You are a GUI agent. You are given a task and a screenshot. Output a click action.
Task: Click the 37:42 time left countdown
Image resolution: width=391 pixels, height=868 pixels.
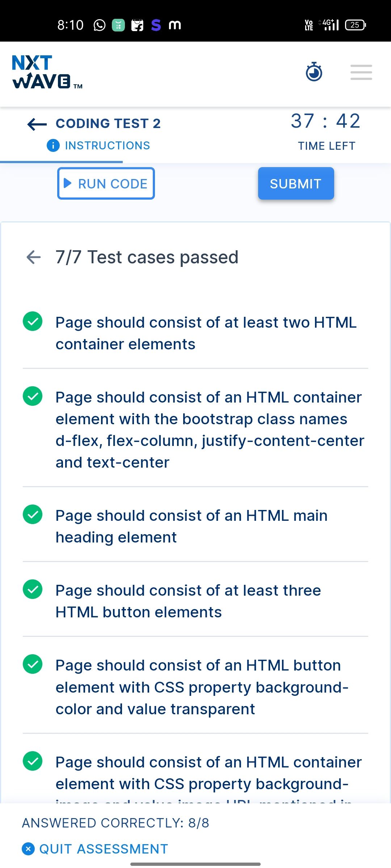[326, 121]
